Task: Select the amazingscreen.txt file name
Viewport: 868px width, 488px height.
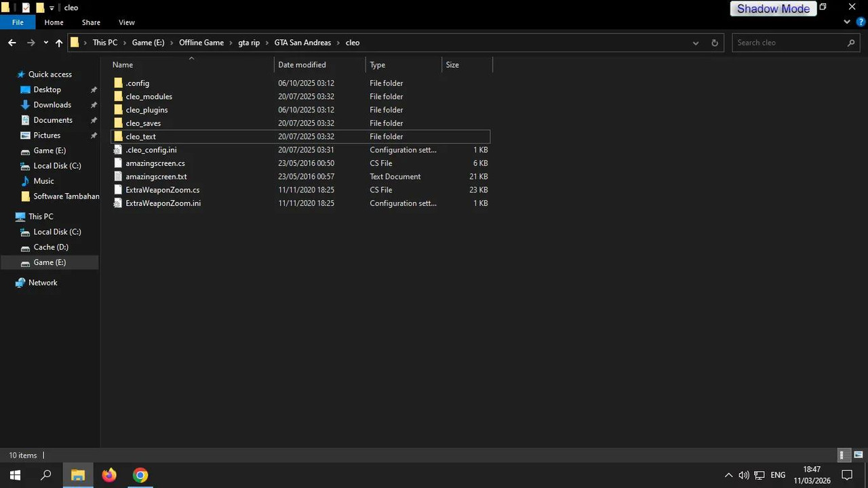Action: [156, 177]
